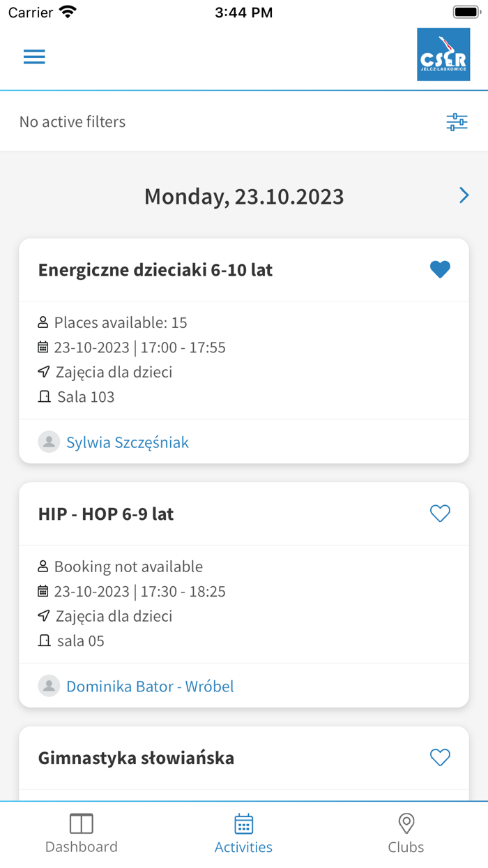Viewport: 488px width, 868px height.
Task: Tap the CSiR Jelcz-Laskowice logo
Action: 443,54
